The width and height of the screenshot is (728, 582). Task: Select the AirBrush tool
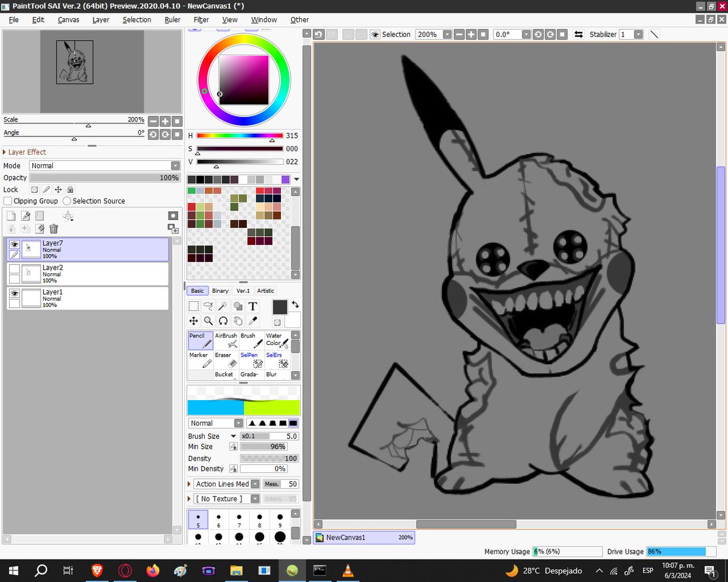pos(226,341)
